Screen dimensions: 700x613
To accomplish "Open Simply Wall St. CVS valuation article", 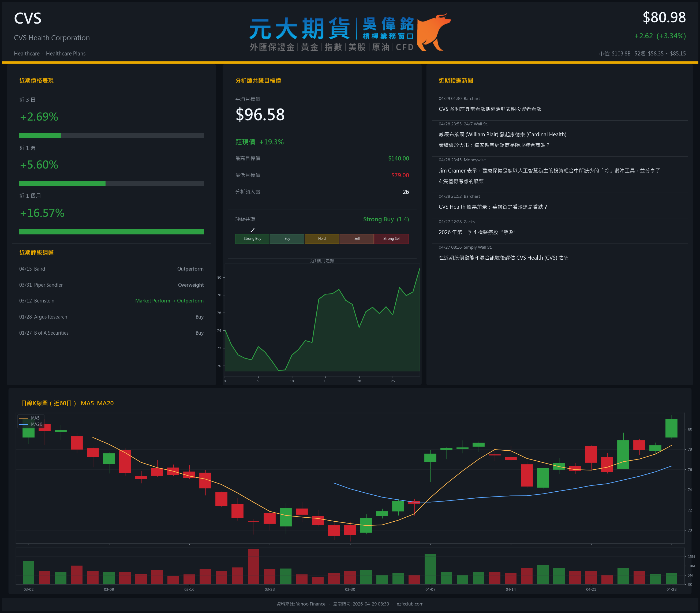I will click(x=503, y=258).
